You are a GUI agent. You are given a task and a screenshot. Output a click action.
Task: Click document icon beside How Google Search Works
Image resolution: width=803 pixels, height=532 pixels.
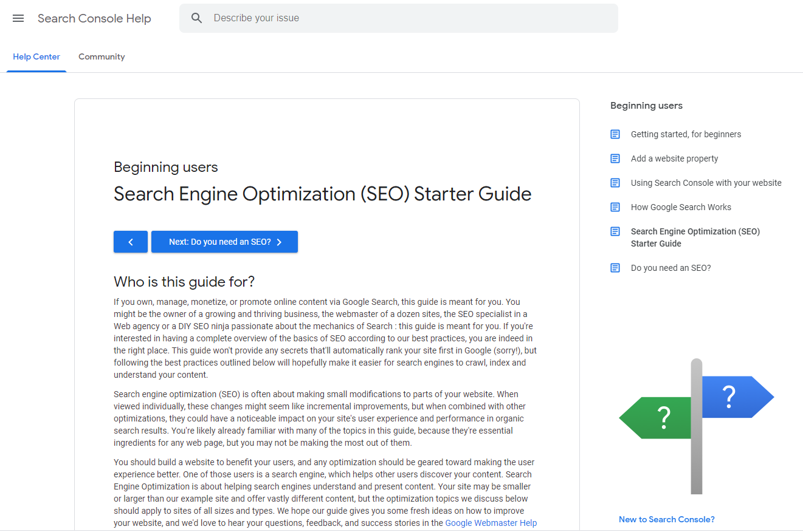pos(615,207)
